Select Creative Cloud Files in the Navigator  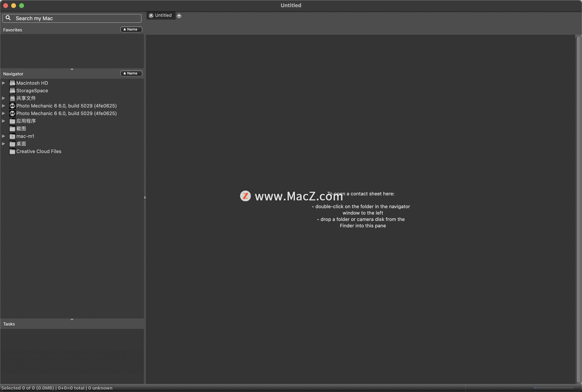point(39,151)
